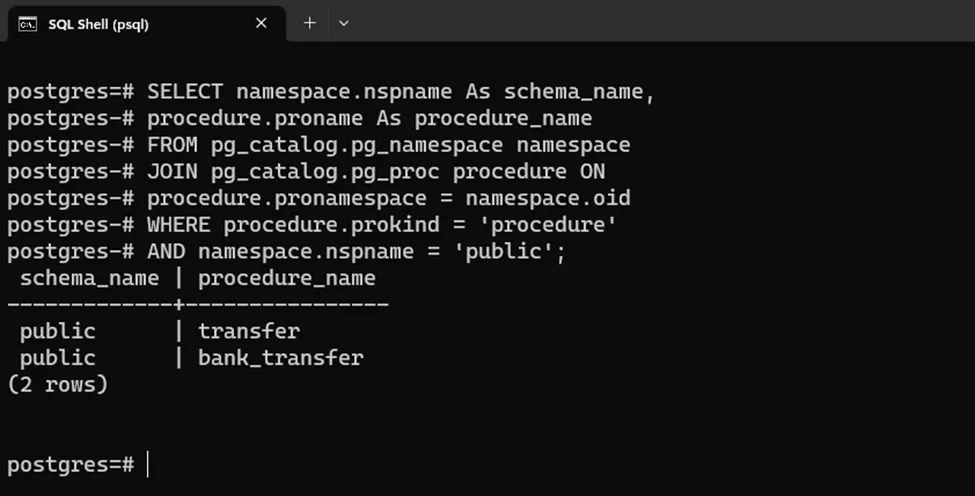Click the SQL Shell terminal icon in tab
This screenshot has height=496, width=975.
point(28,24)
